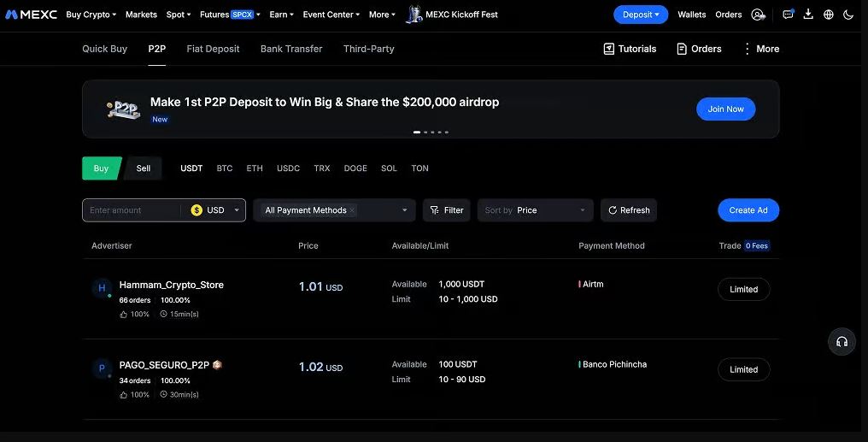Click the download app icon
The image size is (868, 442).
point(808,15)
